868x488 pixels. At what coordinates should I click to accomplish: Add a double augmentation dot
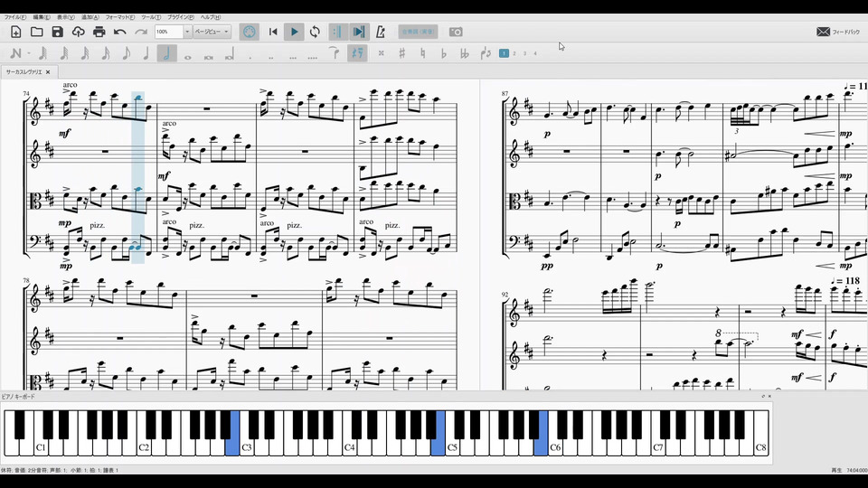pos(270,56)
